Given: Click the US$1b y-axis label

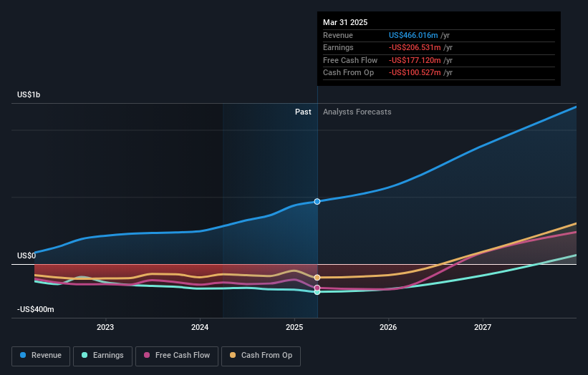Looking at the screenshot, I should pos(29,94).
